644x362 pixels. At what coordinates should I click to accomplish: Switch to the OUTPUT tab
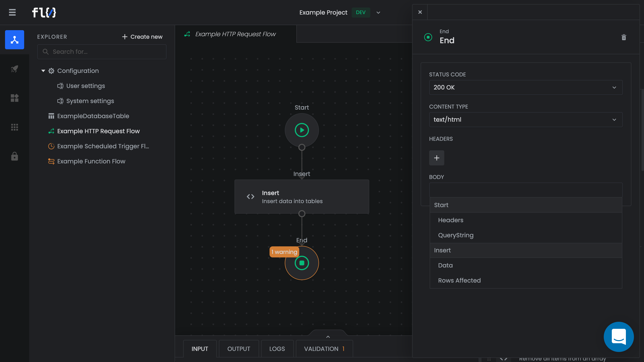(238, 349)
